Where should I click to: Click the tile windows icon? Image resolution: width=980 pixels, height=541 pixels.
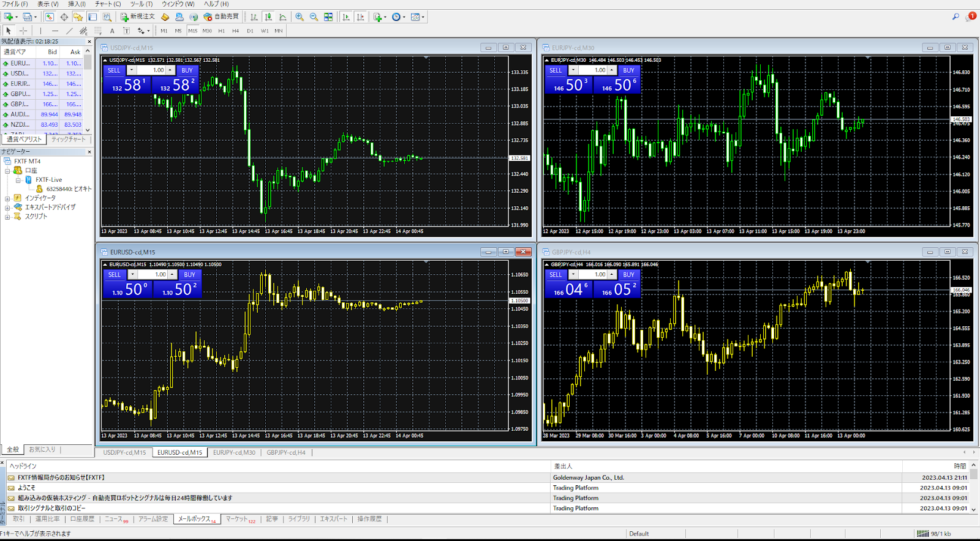(x=328, y=17)
